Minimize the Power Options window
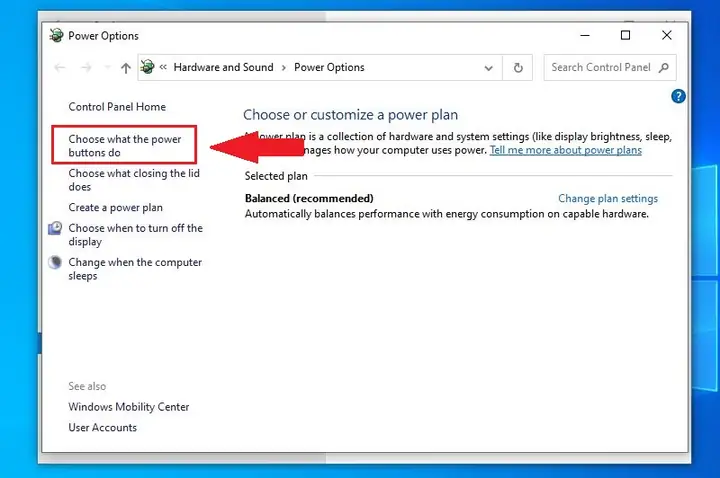 (x=585, y=35)
